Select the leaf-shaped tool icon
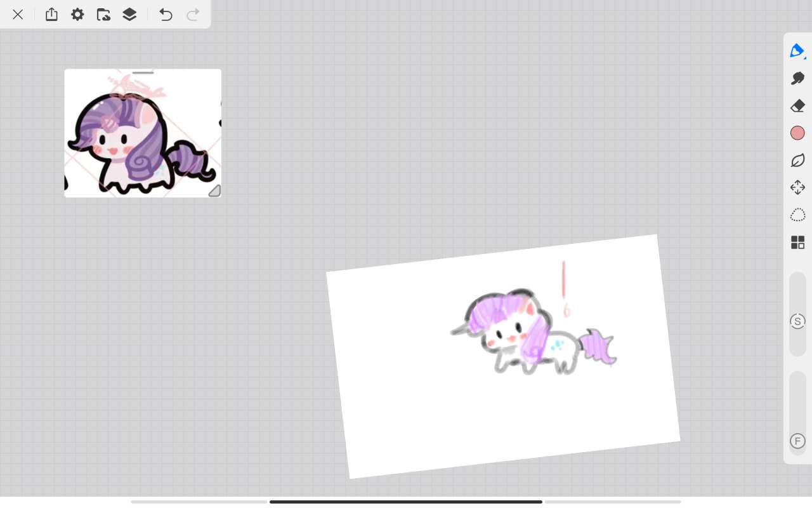 (x=797, y=160)
